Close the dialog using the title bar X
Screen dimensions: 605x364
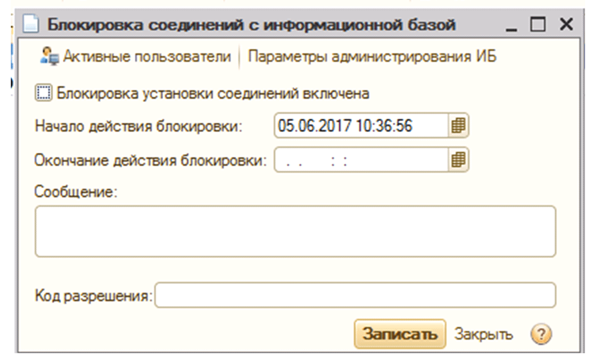click(565, 24)
